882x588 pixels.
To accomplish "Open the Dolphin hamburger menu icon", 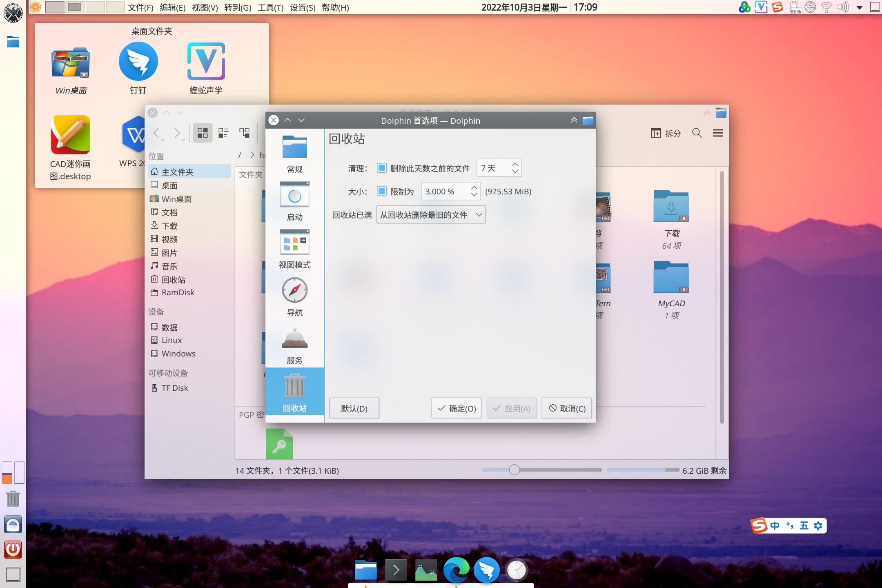I will [x=717, y=133].
